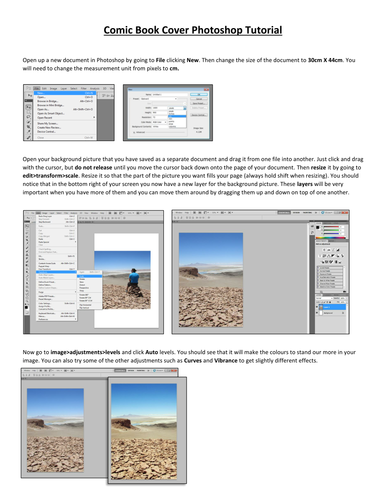This screenshot has width=386, height=500.
Task: Choose Scale in Transform submenu
Action: coord(89,276)
